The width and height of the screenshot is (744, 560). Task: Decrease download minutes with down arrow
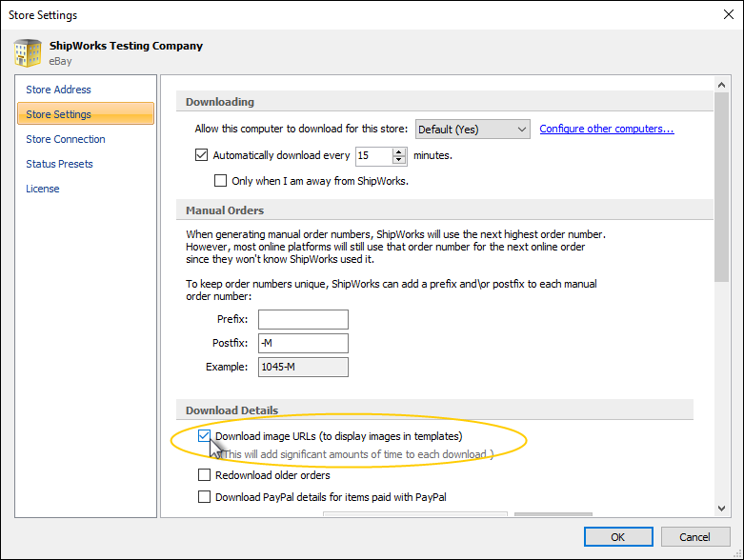[399, 160]
